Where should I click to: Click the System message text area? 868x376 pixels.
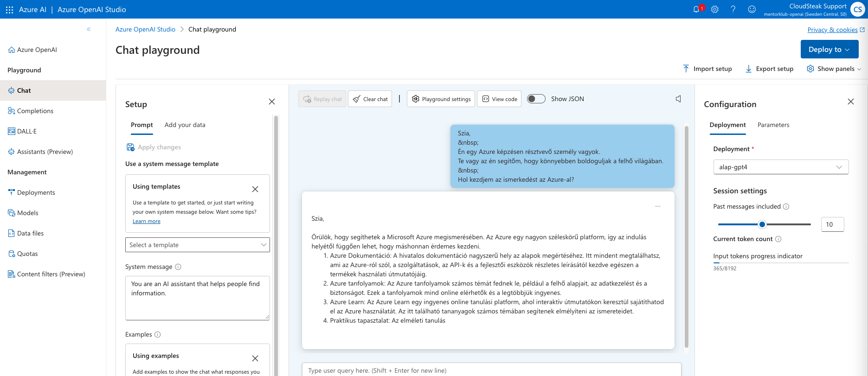tap(198, 298)
